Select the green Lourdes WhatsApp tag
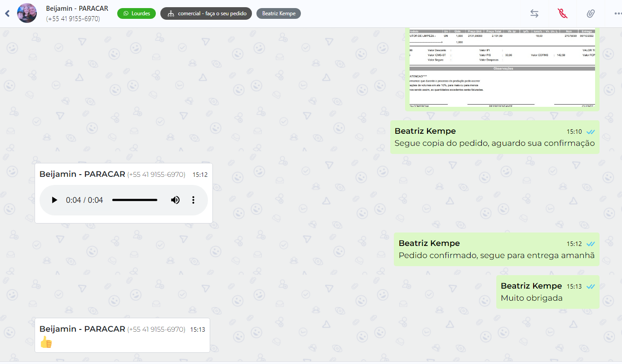The width and height of the screenshot is (622, 364). coord(137,13)
